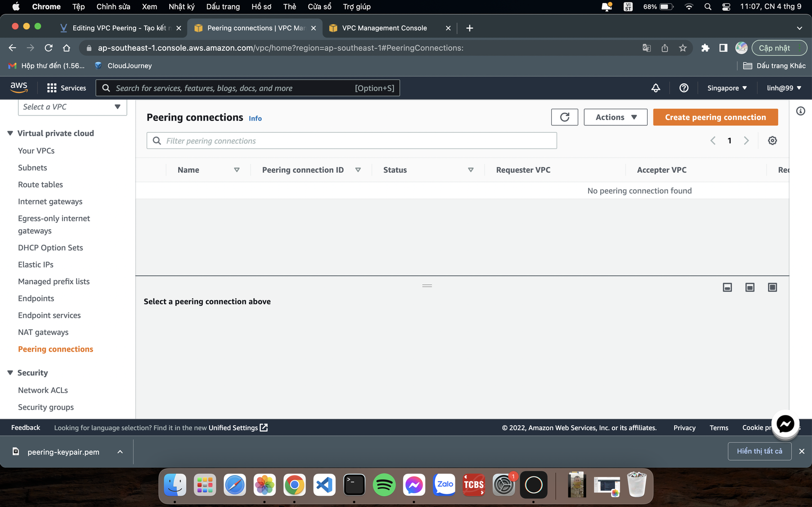The width and height of the screenshot is (812, 507).
Task: Open Actions dropdown menu
Action: (615, 117)
